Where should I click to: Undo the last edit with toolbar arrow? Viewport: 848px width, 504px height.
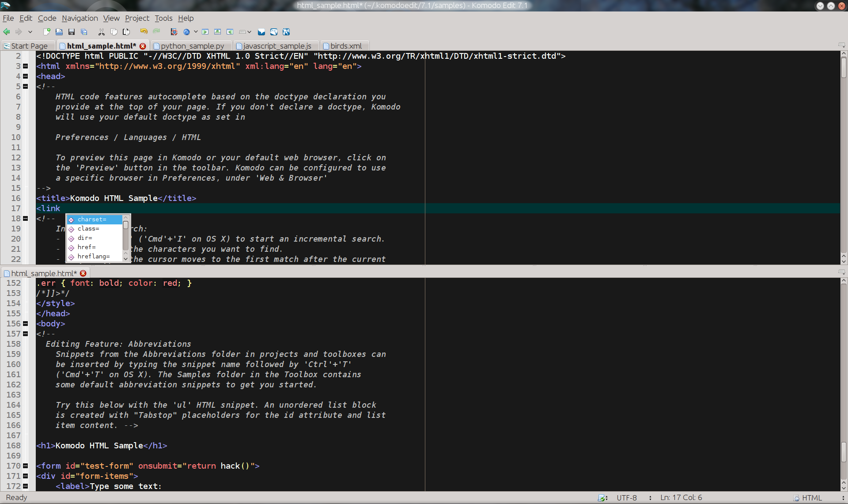(144, 32)
